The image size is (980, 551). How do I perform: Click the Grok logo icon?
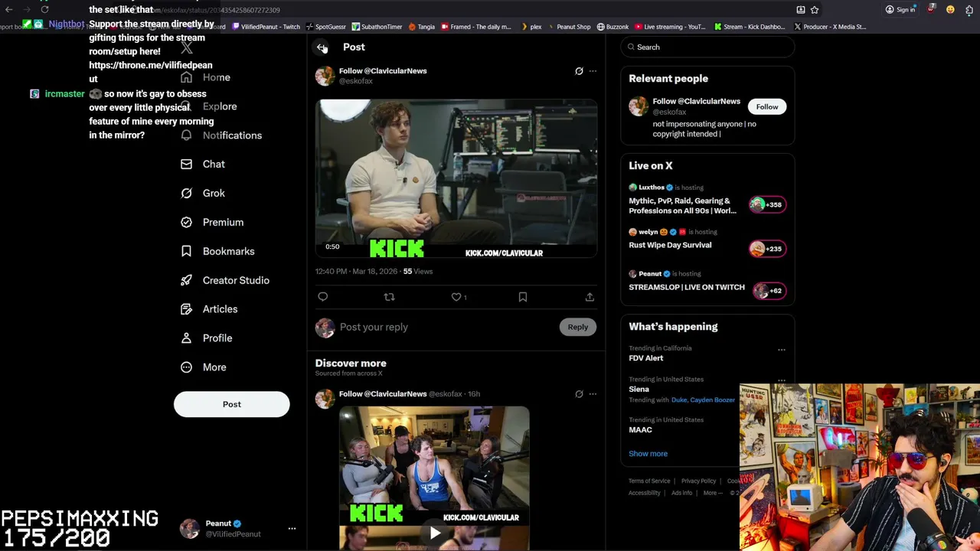[186, 194]
